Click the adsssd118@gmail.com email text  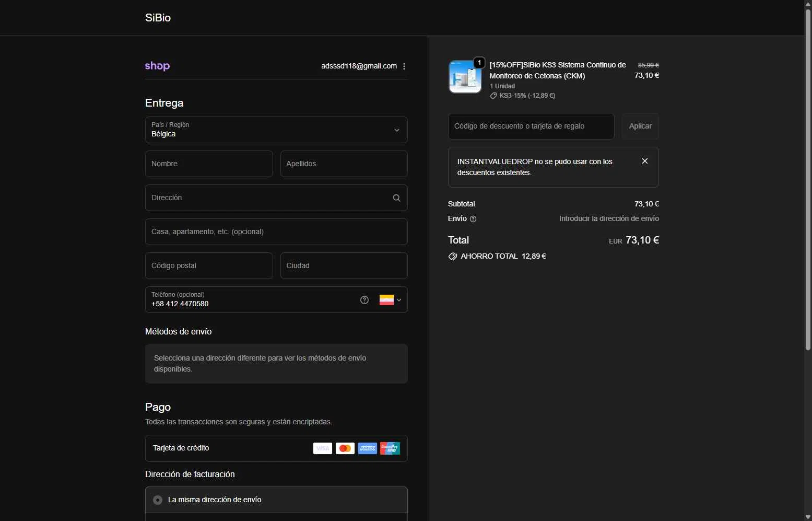359,66
